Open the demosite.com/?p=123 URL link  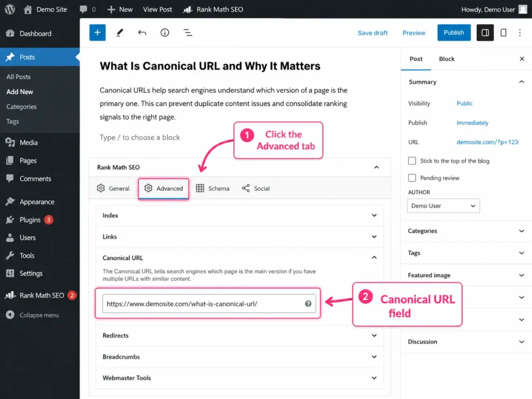tap(487, 142)
